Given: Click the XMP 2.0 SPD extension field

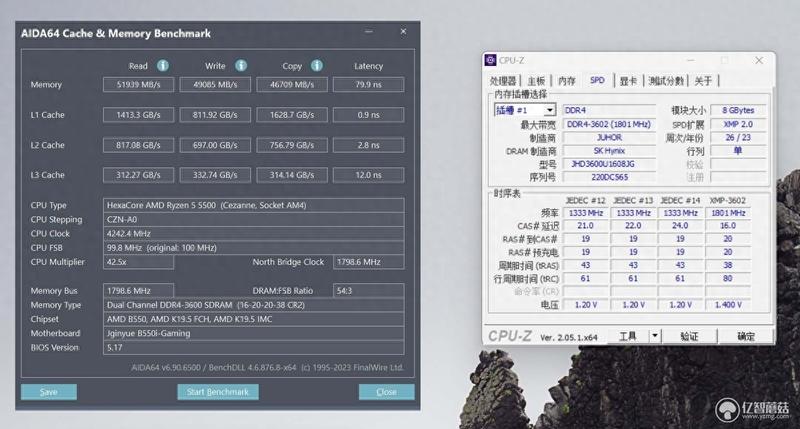Looking at the screenshot, I should tap(738, 124).
